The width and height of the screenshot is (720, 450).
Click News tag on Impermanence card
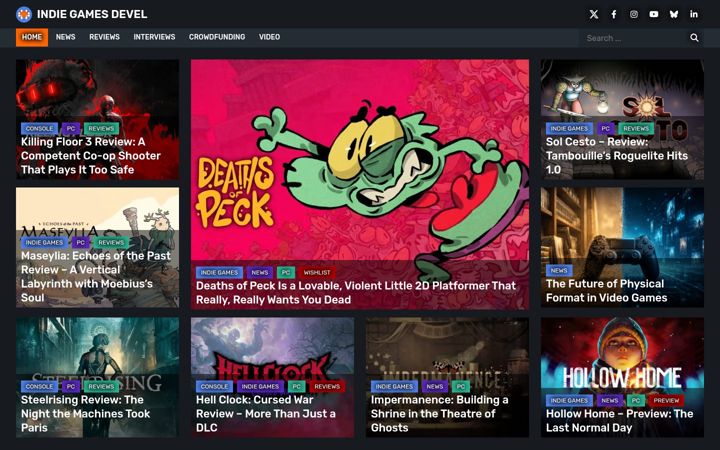434,387
